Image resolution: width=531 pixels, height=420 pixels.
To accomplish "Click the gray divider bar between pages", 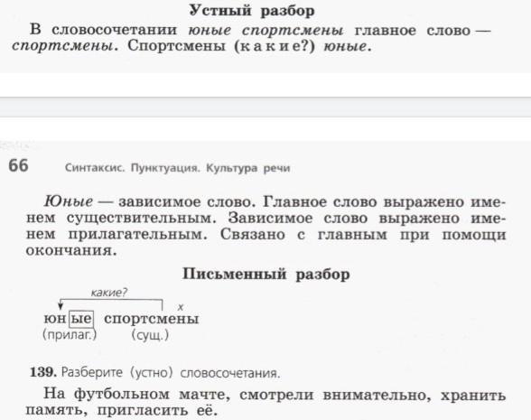I will point(265,107).
